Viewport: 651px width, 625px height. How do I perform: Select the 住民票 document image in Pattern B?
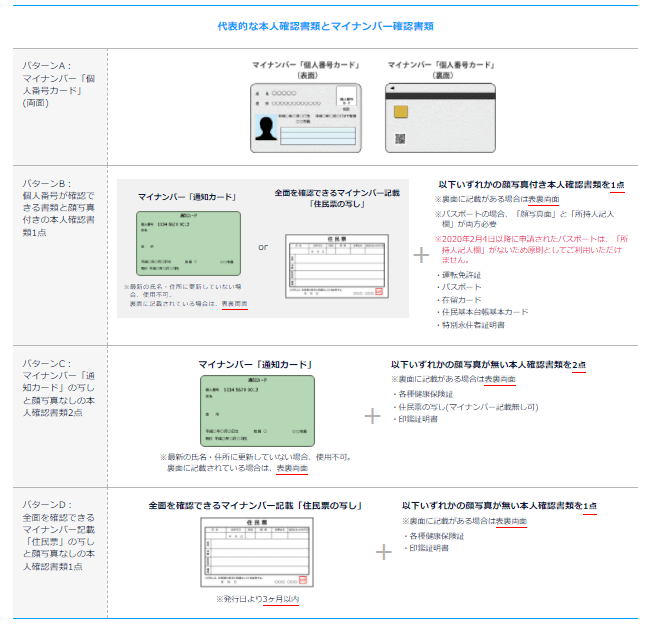click(x=337, y=266)
